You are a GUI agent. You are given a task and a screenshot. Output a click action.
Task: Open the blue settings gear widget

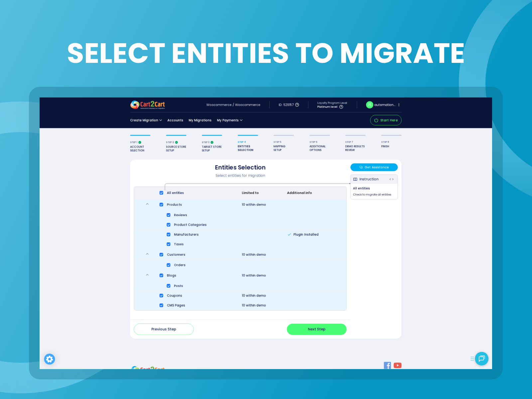coord(50,359)
